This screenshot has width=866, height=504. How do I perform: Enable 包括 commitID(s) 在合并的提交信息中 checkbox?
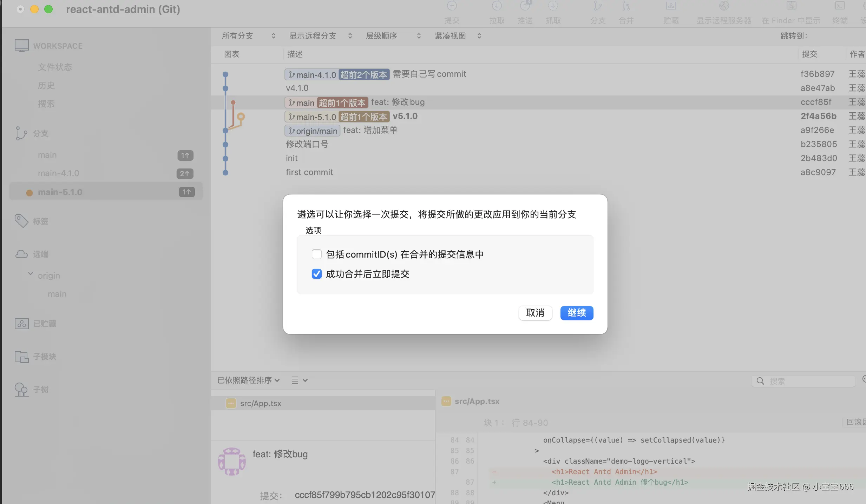[x=317, y=254]
